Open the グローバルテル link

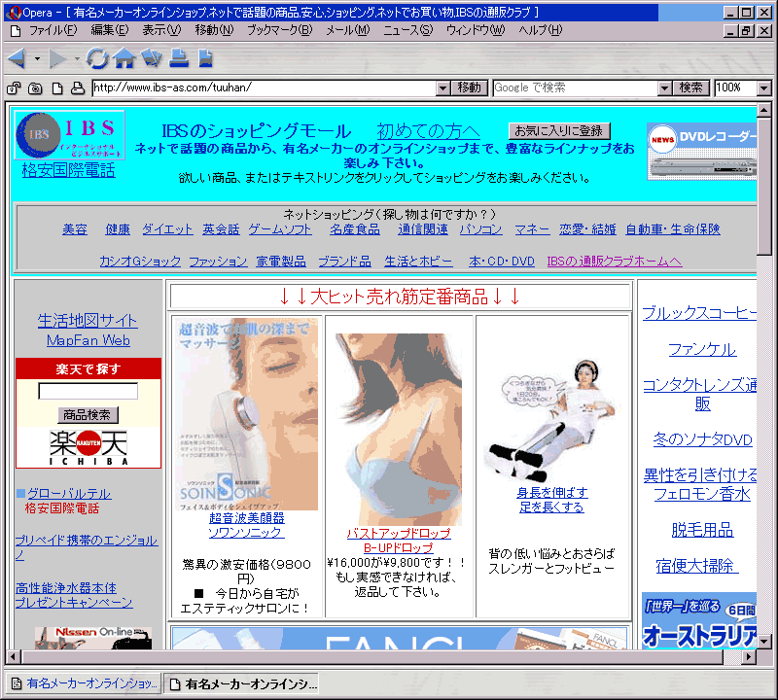click(x=69, y=494)
